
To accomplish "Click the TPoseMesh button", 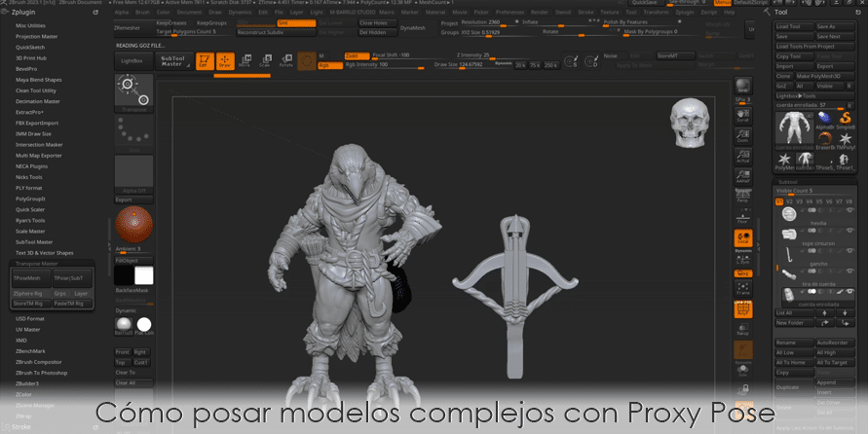I will pos(31,278).
